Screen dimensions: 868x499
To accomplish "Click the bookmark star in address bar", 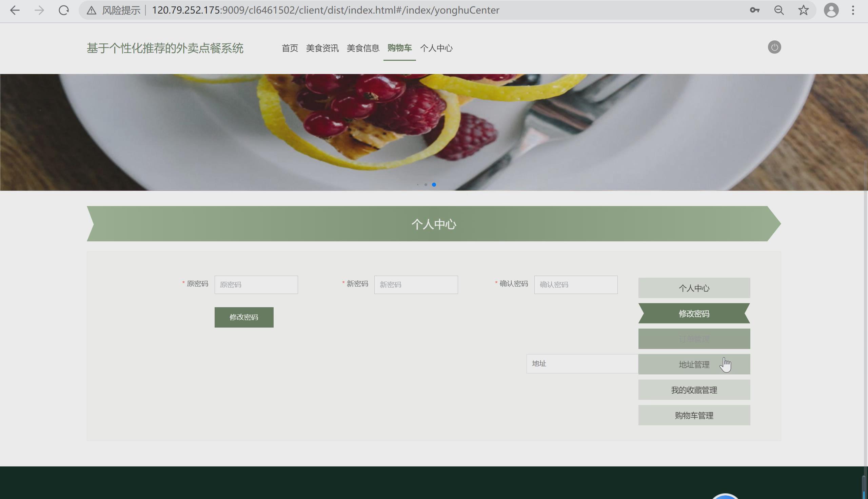I will pos(803,10).
